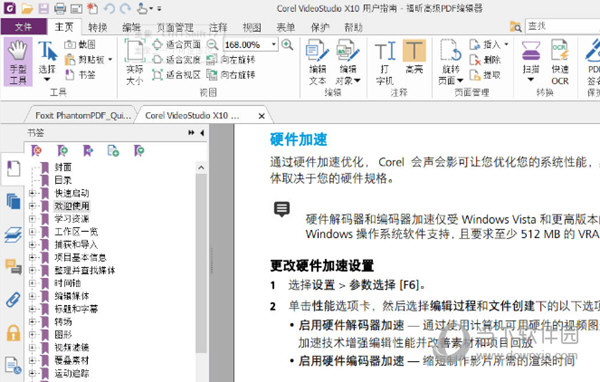Open the Attachments paperclip panel icon

[x=13, y=300]
